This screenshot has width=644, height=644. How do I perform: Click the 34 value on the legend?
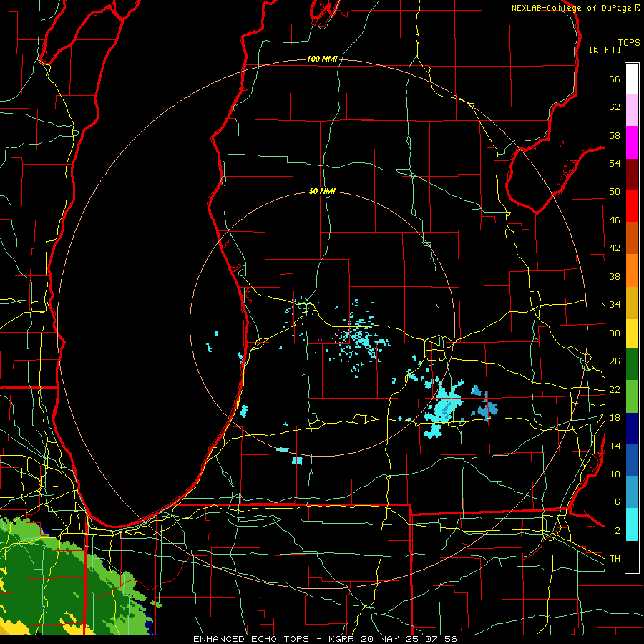click(x=615, y=305)
